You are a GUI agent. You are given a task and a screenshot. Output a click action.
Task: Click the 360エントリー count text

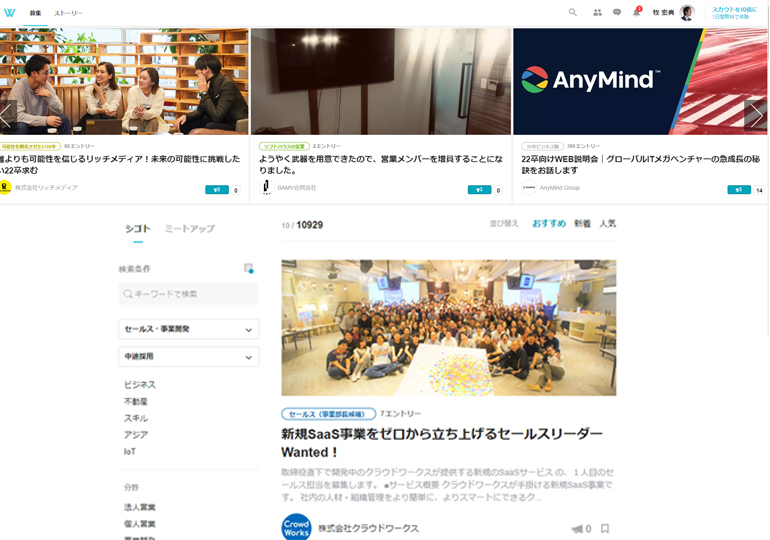tap(583, 146)
